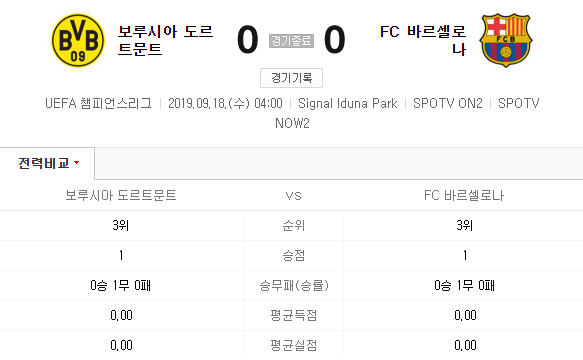583x360 pixels.
Task: Click the Borussia Dortmund BVB crest
Action: 78,41
